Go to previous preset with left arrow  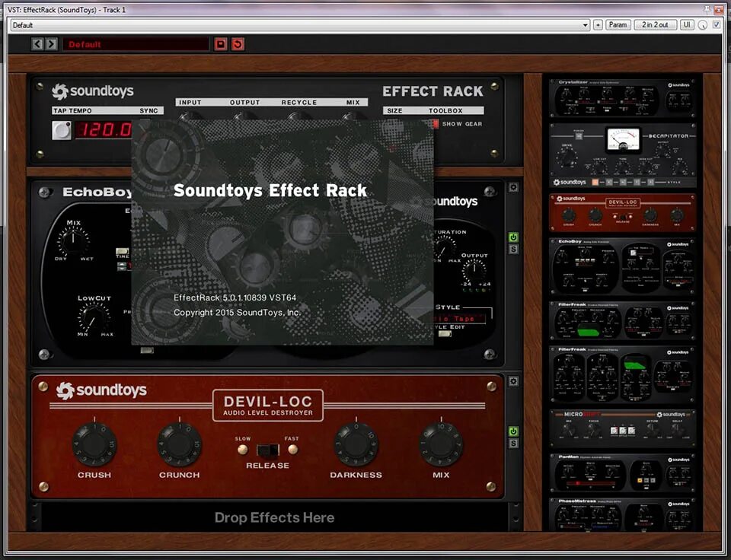37,44
